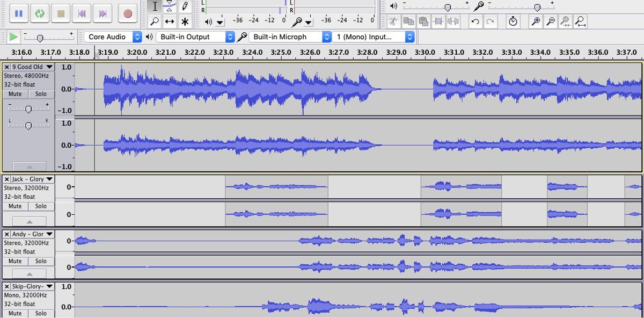Close the 'Skip-Glory-' track

7,287
